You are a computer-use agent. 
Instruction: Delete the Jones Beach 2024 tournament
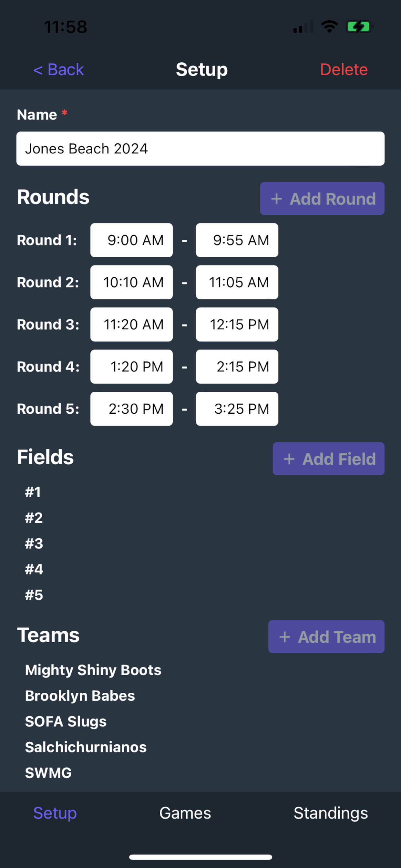click(344, 70)
